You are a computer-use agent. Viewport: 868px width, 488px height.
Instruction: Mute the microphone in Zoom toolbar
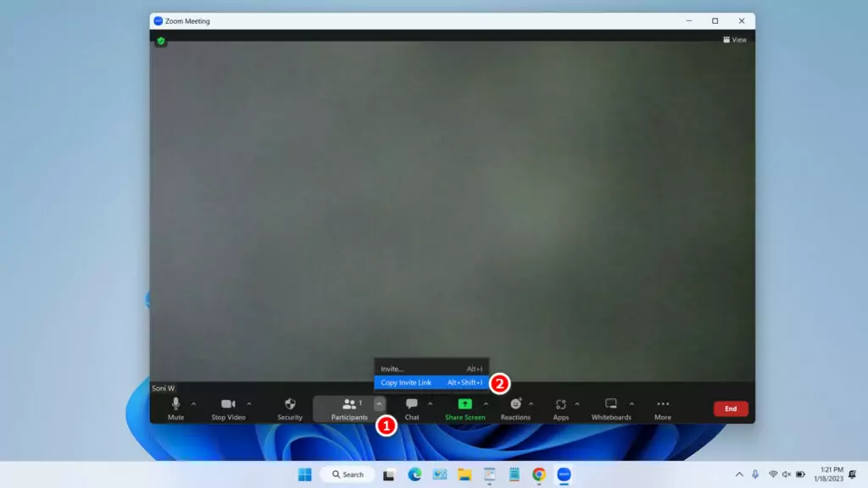[x=175, y=409]
